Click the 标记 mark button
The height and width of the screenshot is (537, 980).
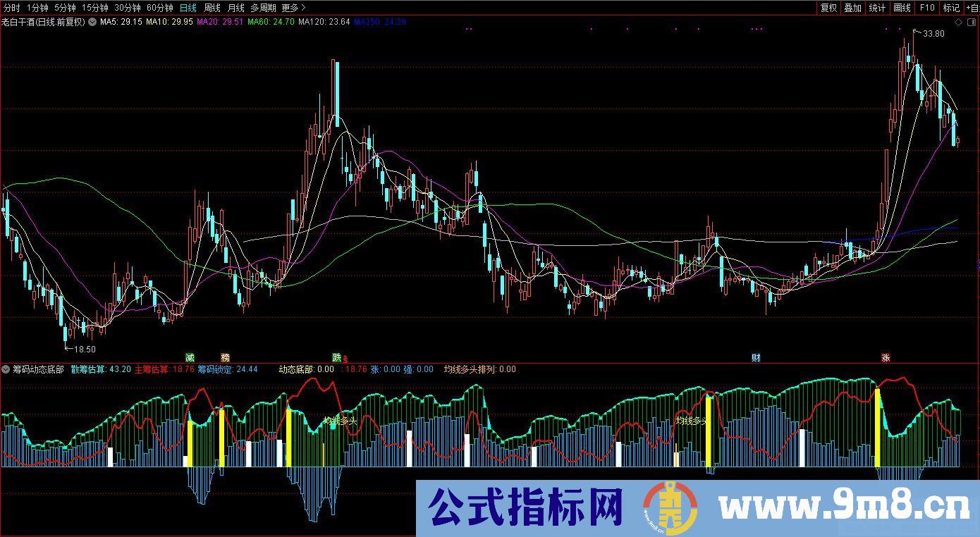coord(951,8)
